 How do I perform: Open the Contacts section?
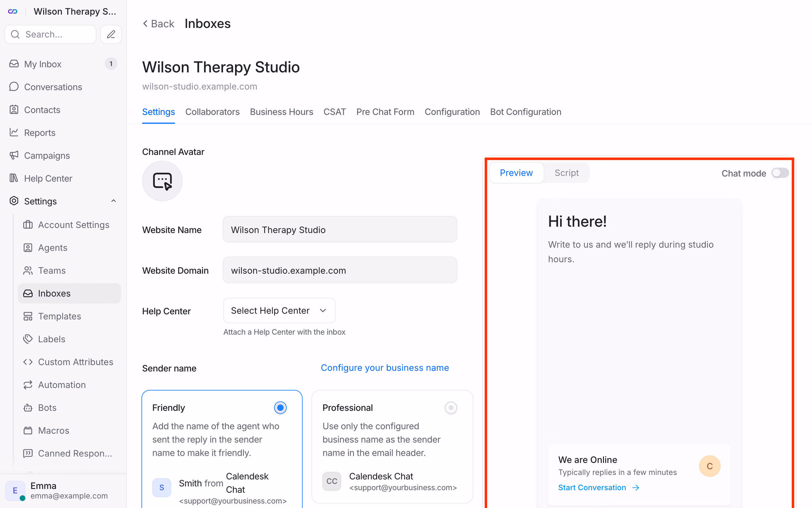(x=63, y=110)
